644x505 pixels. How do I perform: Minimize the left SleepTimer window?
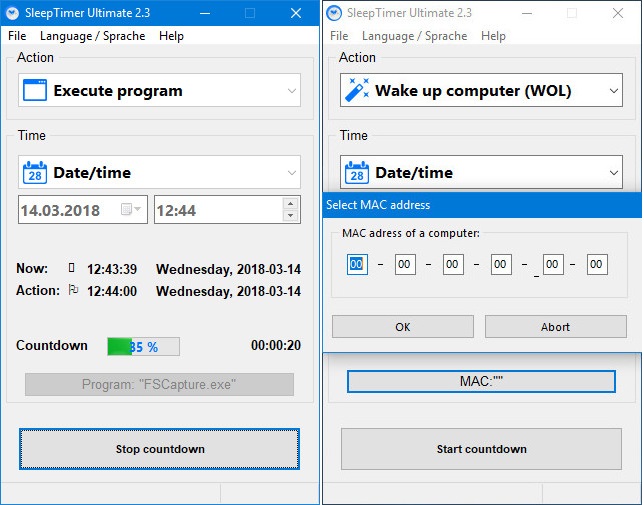[x=205, y=13]
